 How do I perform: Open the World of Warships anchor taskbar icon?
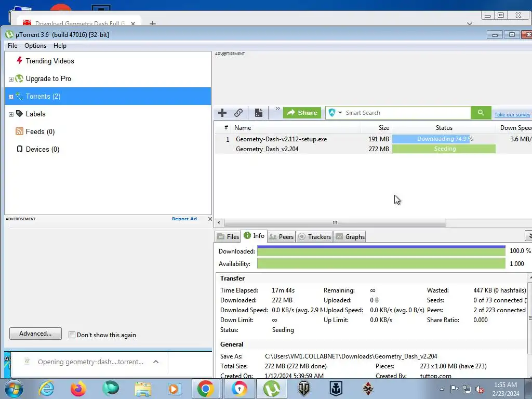[x=336, y=389]
